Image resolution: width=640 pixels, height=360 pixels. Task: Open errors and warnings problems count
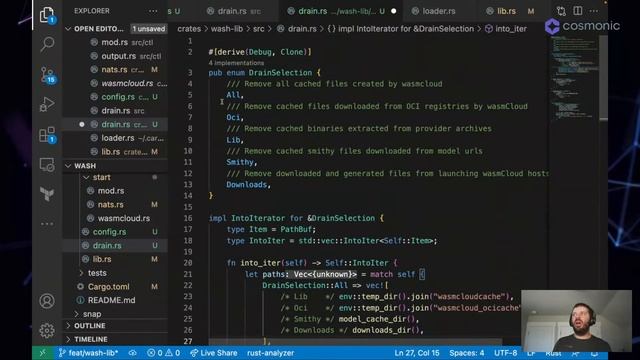click(x=163, y=353)
